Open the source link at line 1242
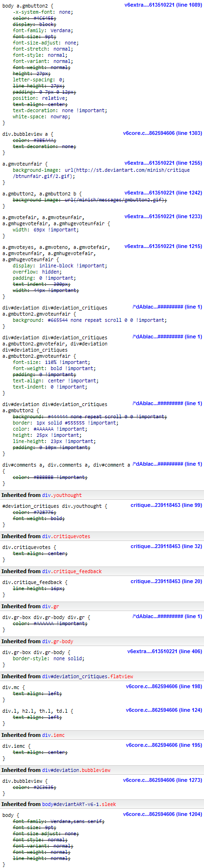Viewport: 204px width, 868px height. pos(163,193)
